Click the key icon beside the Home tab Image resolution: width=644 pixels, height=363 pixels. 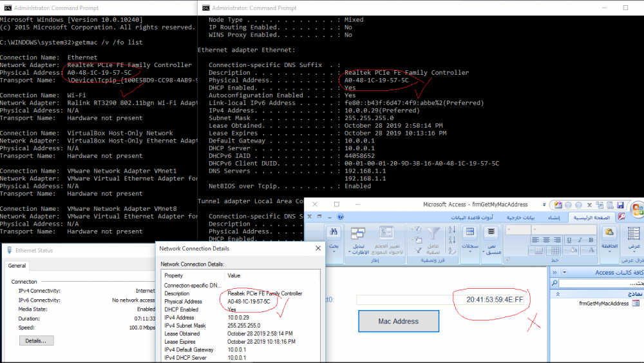(x=621, y=217)
